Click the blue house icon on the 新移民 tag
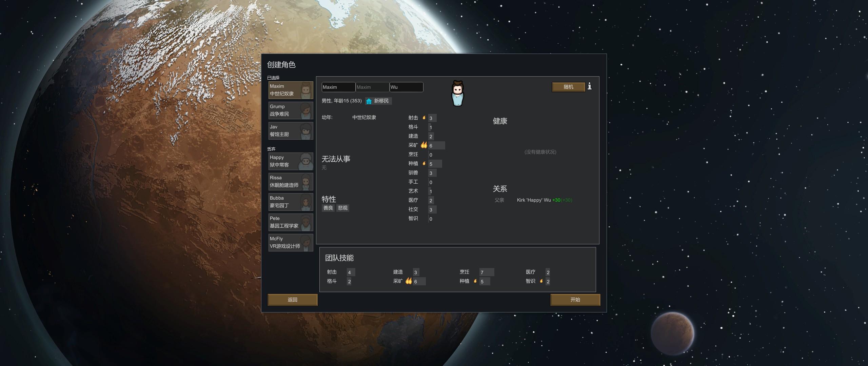Screen dimensions: 868x366 click(x=369, y=101)
